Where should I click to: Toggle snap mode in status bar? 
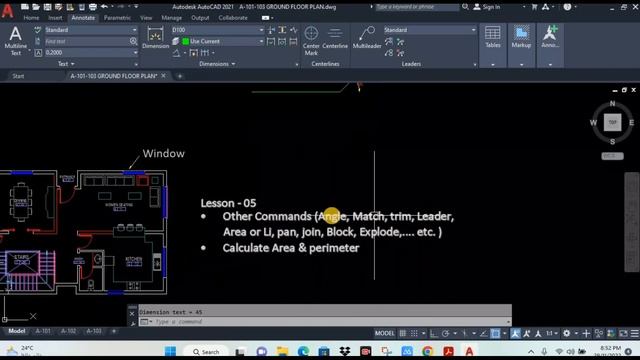tap(414, 333)
